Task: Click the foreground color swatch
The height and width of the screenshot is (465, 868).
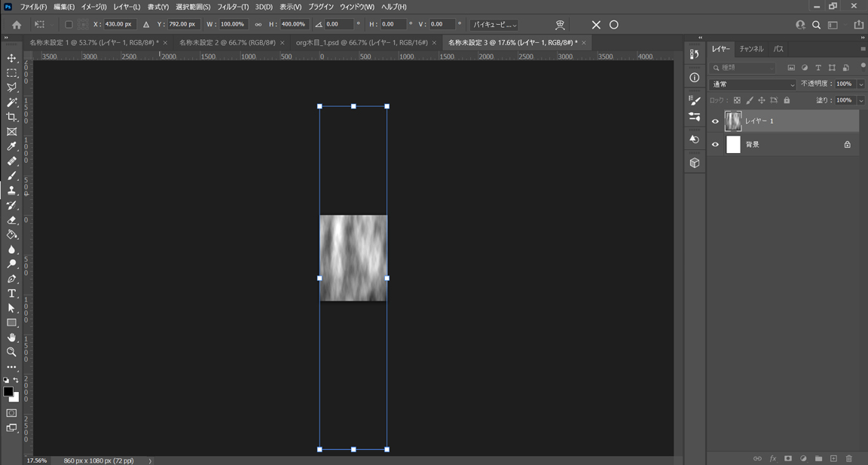Action: [8, 392]
